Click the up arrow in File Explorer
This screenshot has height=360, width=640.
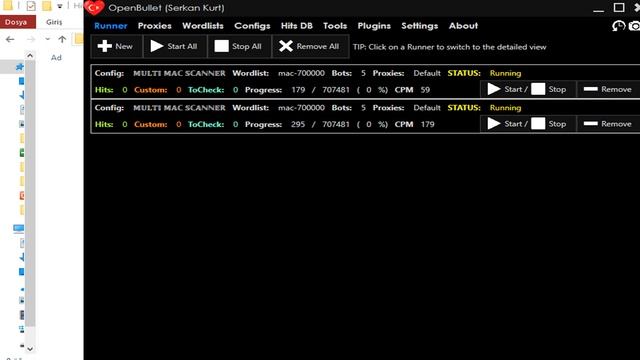click(62, 39)
